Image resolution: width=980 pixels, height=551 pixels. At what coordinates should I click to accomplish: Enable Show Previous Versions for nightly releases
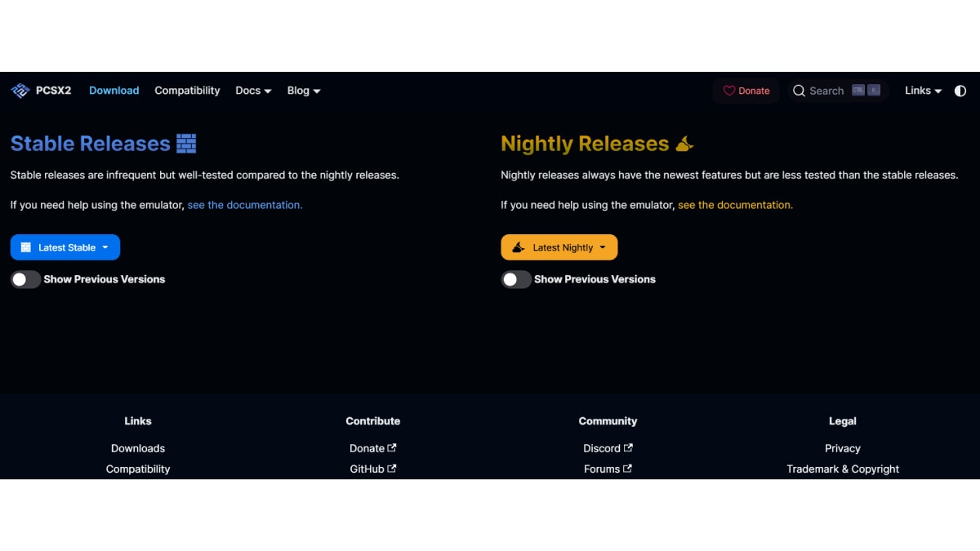tap(516, 279)
